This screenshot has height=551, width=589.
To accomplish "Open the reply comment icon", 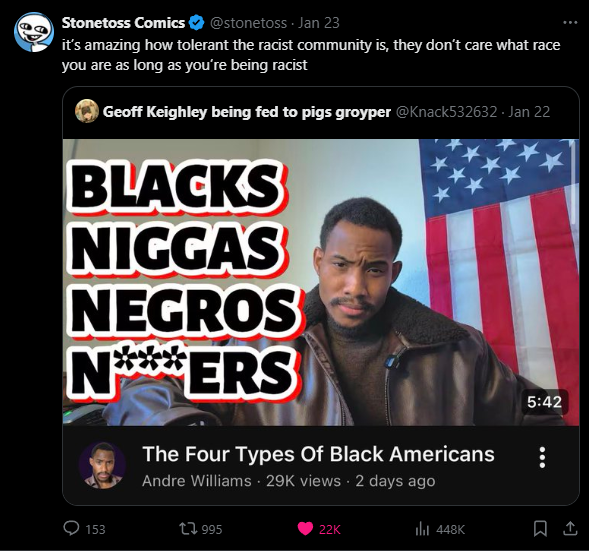I will click(71, 528).
